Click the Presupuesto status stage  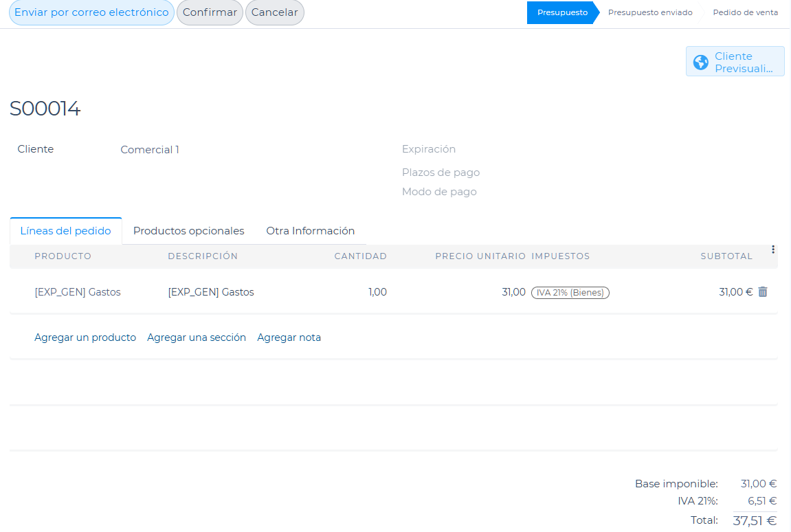coord(562,12)
